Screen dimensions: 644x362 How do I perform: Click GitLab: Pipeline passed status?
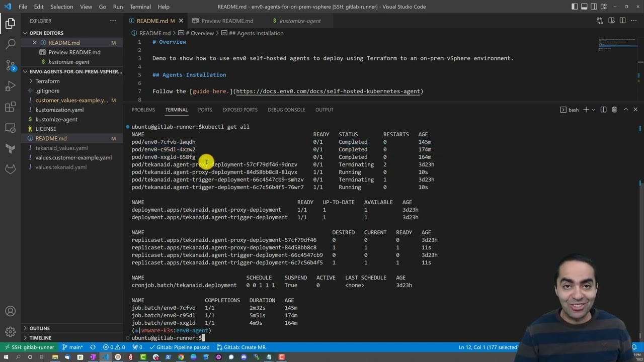[179, 347]
